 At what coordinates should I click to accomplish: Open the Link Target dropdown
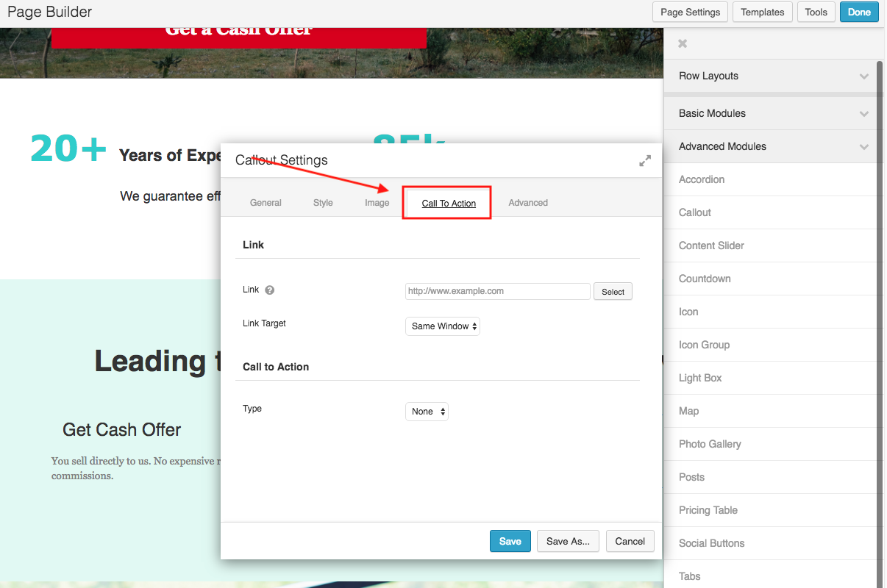click(443, 326)
